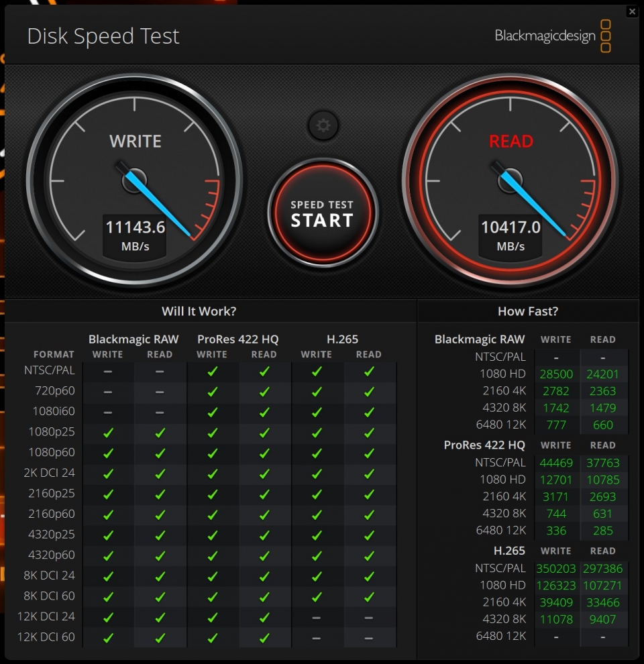Click ProRes 422 HQ write checkmark for NTSC/PAL

pyautogui.click(x=212, y=372)
